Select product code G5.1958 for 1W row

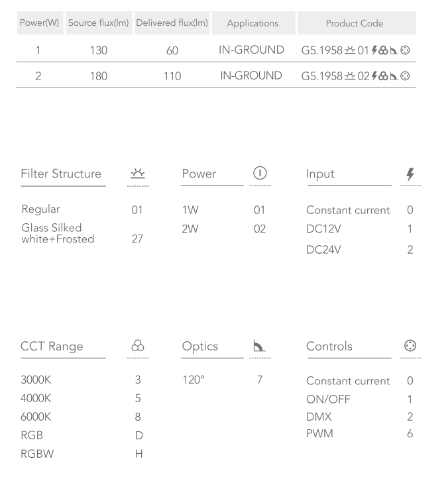pyautogui.click(x=356, y=50)
